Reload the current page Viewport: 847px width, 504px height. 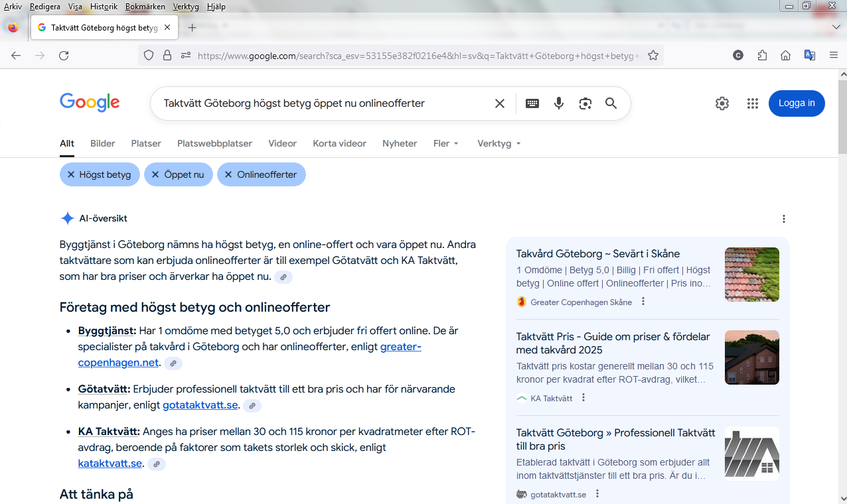point(64,56)
